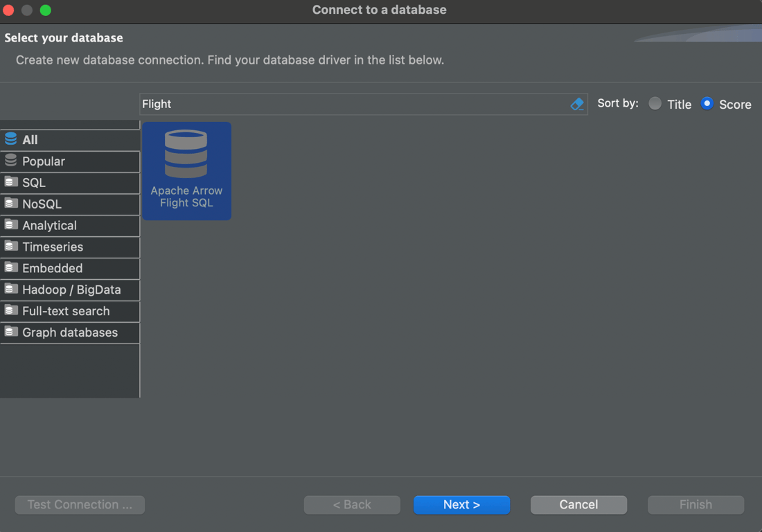Image resolution: width=762 pixels, height=532 pixels.
Task: Show All database category
Action: click(x=30, y=140)
